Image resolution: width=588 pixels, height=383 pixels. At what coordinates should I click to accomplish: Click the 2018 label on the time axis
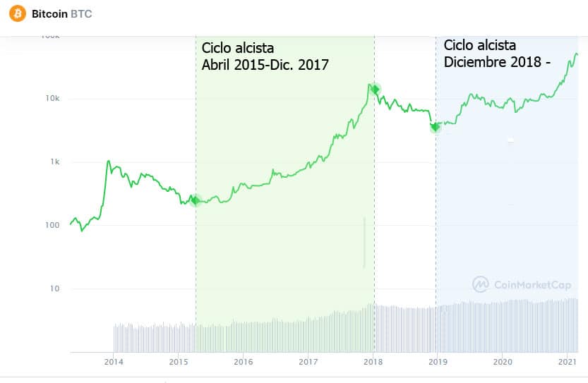pos(373,362)
